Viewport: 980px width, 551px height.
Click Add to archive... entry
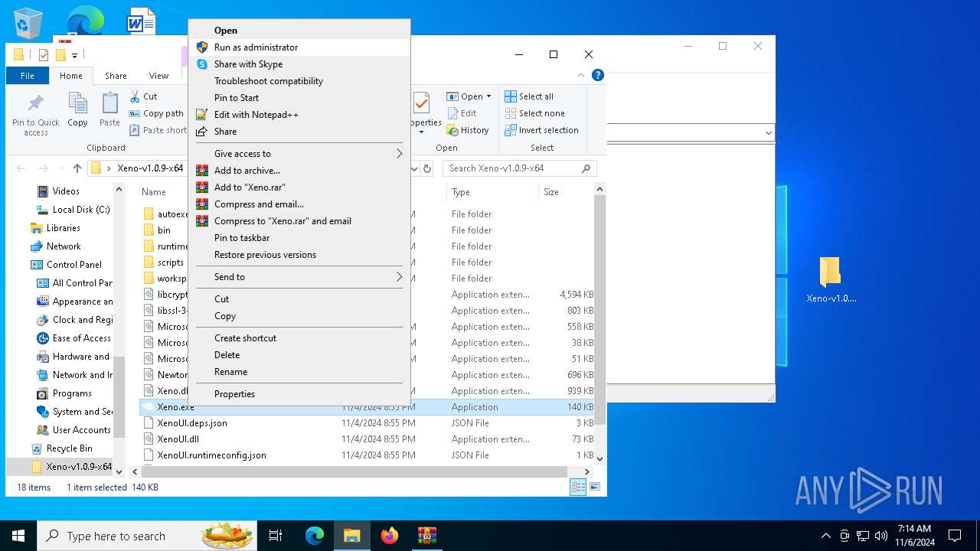click(x=299, y=171)
